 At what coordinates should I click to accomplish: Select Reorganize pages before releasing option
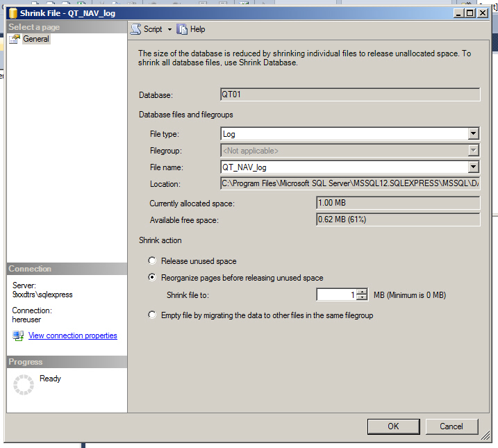click(153, 278)
